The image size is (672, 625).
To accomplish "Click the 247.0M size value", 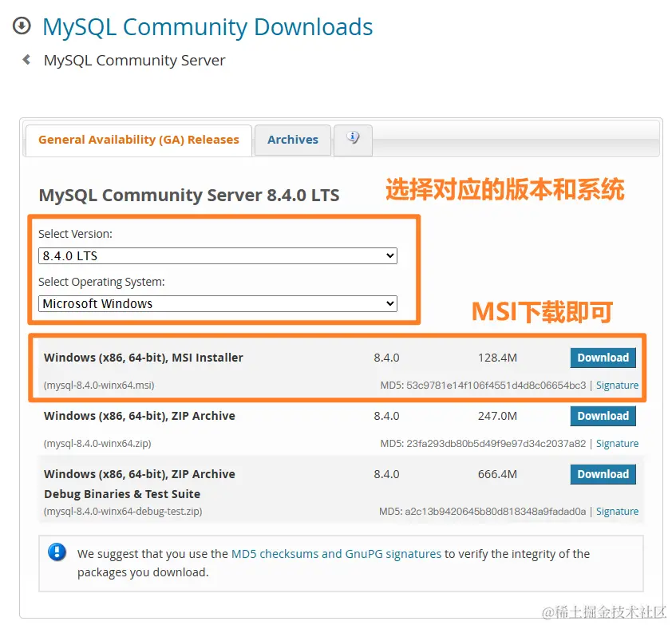I will pyautogui.click(x=497, y=416).
